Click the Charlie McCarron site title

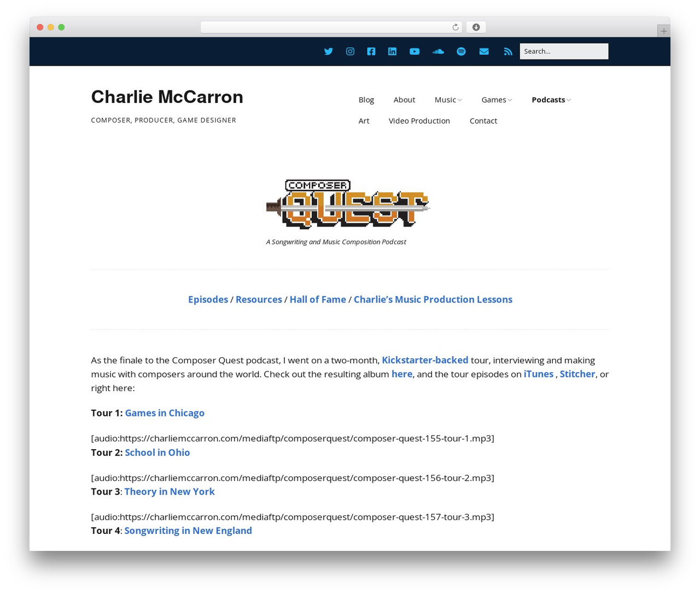167,97
